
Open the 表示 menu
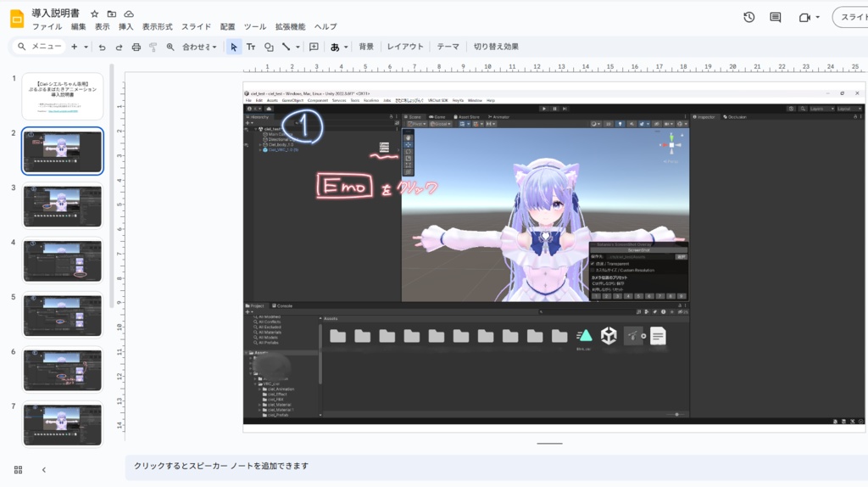click(x=102, y=26)
